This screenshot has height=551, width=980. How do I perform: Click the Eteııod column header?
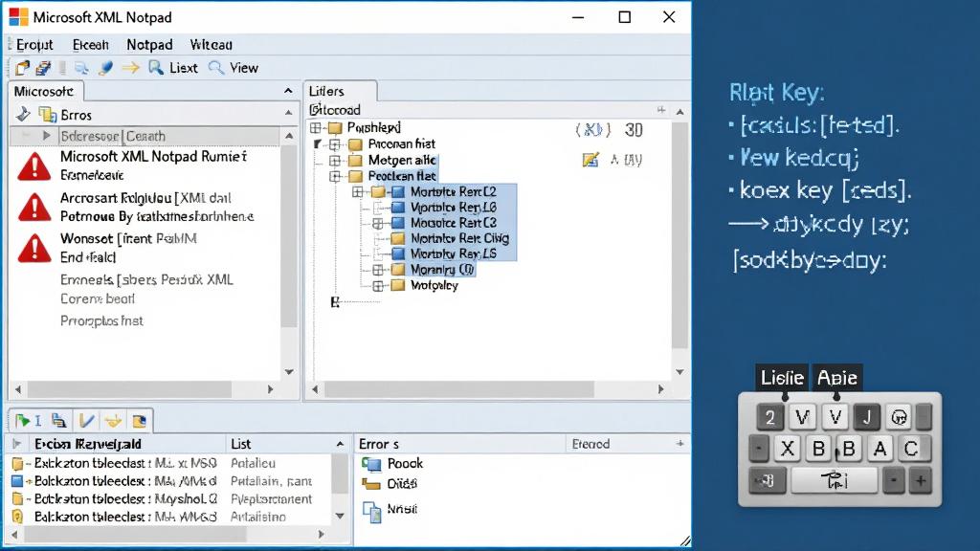click(590, 444)
